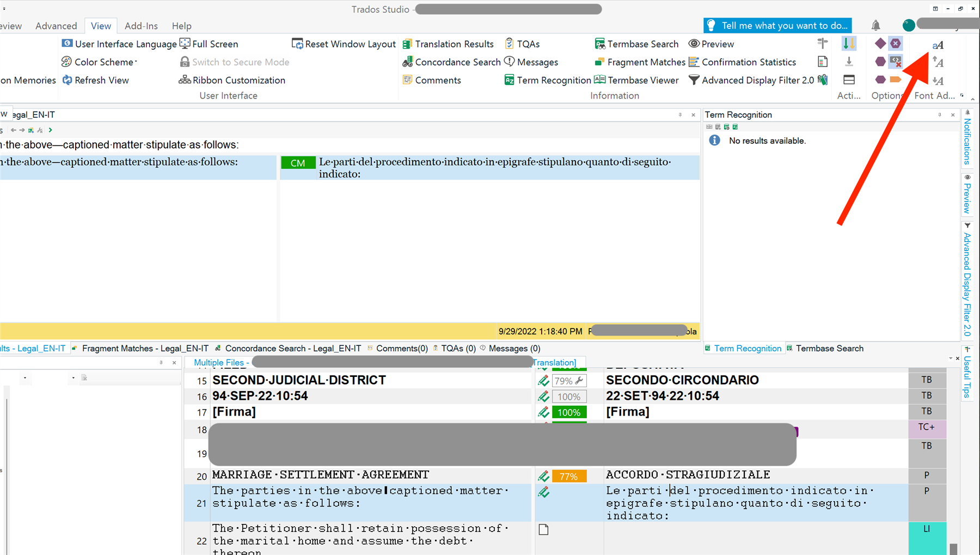This screenshot has height=555, width=980.
Task: Show the Comments window from ribbon
Action: pos(432,80)
